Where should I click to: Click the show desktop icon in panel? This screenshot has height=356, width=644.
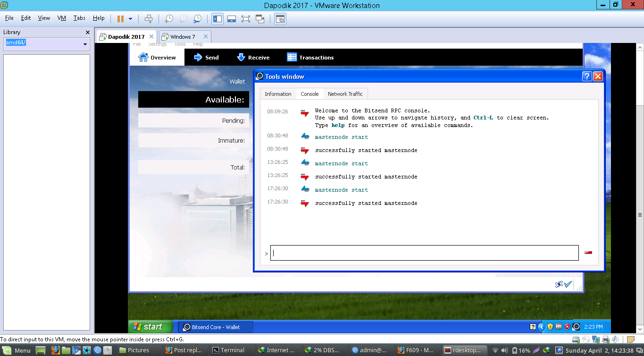coord(41,350)
